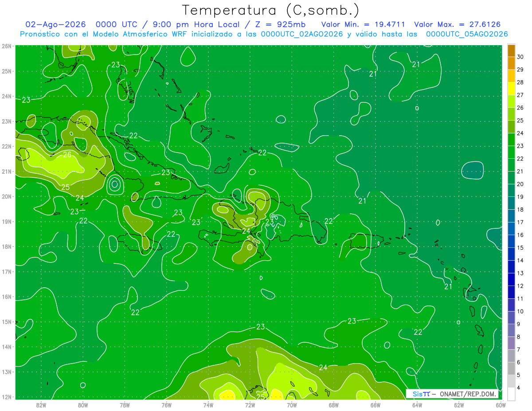
Task: Click legend scale value 27
Action: (x=520, y=95)
